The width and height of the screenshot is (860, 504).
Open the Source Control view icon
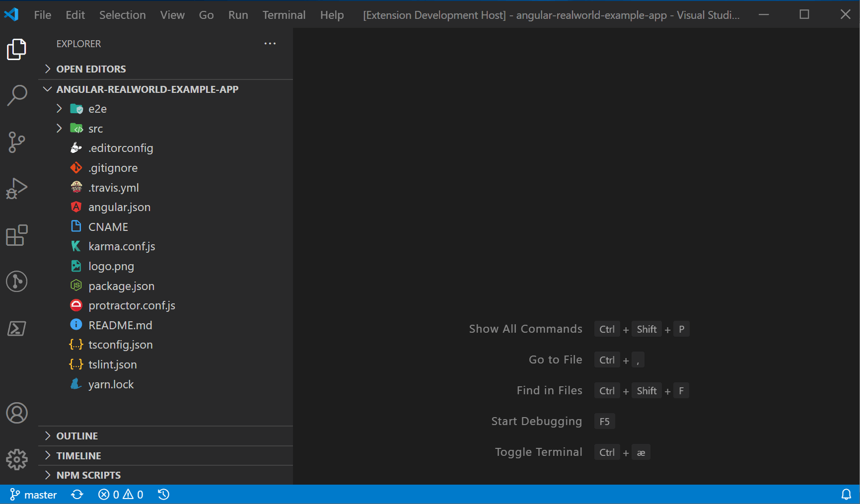click(17, 142)
